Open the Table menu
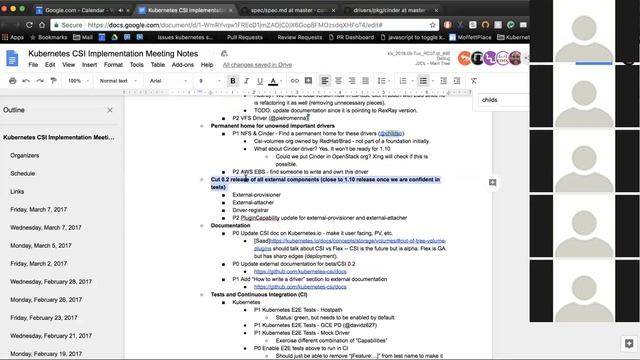 158,65
